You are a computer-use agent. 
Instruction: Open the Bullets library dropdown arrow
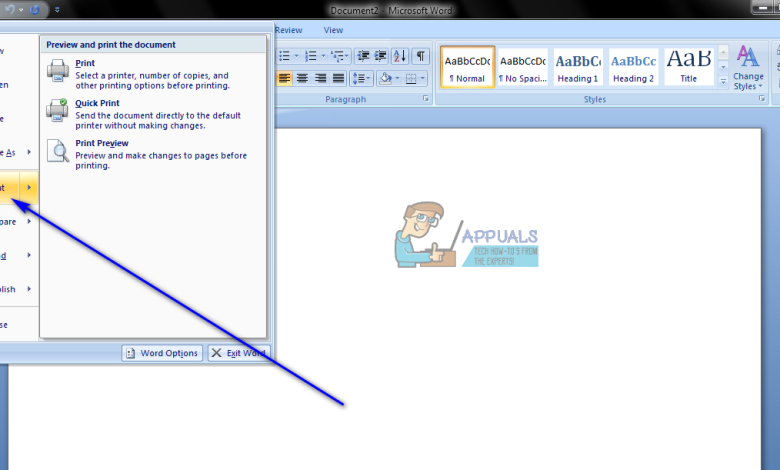coord(296,56)
